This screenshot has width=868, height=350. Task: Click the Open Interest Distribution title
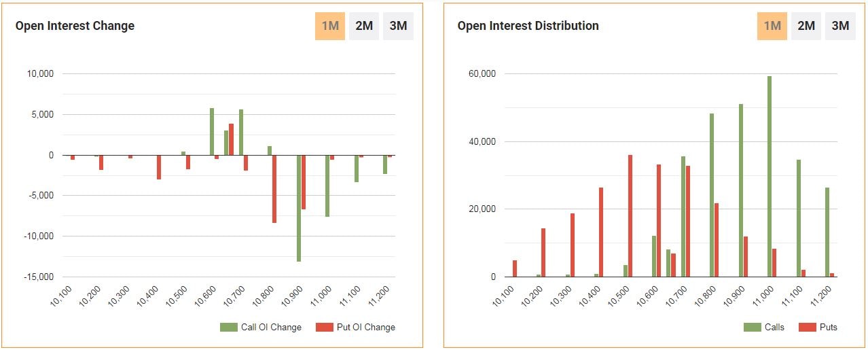click(x=528, y=27)
